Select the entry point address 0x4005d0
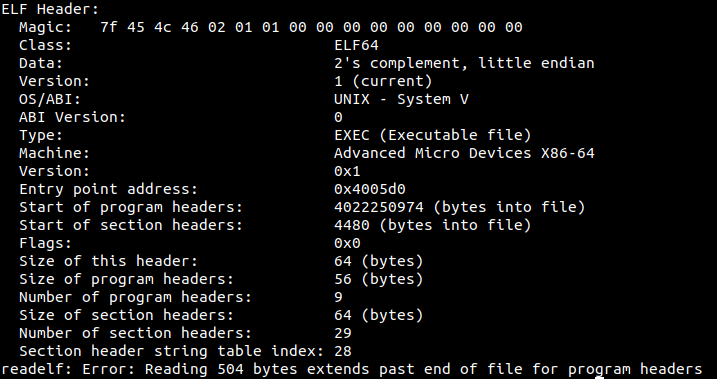717x379 pixels. 369,189
